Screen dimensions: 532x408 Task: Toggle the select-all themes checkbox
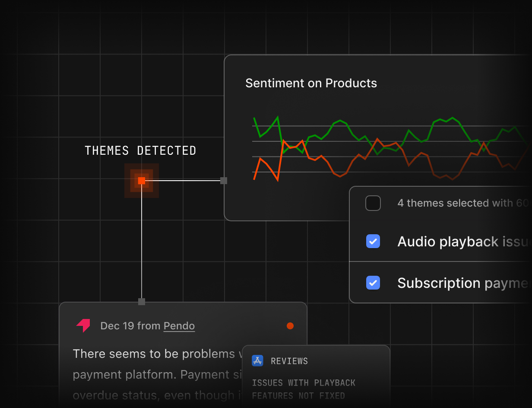373,203
